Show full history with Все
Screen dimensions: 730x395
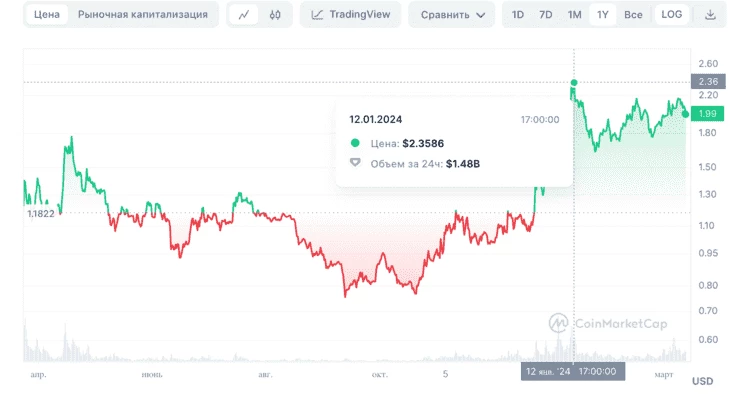[633, 15]
